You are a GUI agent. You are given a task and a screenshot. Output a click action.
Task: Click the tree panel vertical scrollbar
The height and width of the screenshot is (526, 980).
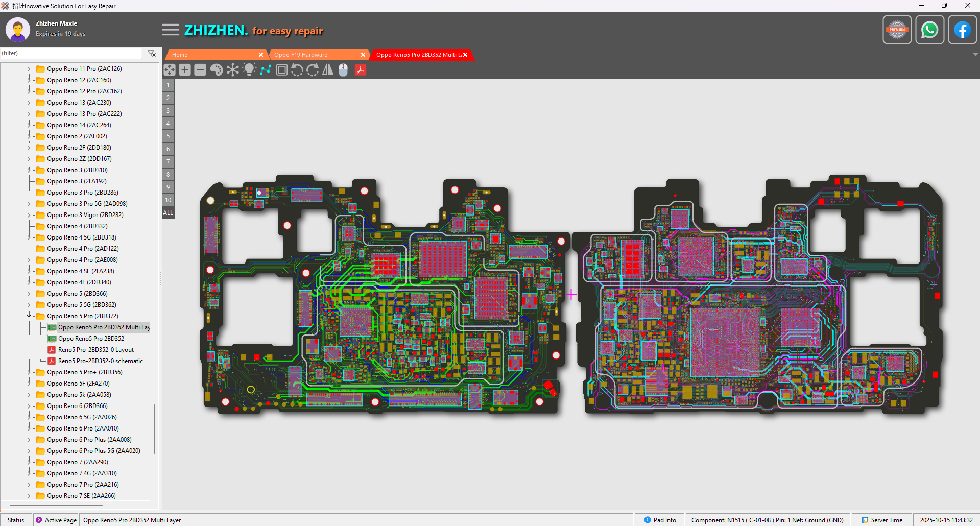click(x=154, y=429)
